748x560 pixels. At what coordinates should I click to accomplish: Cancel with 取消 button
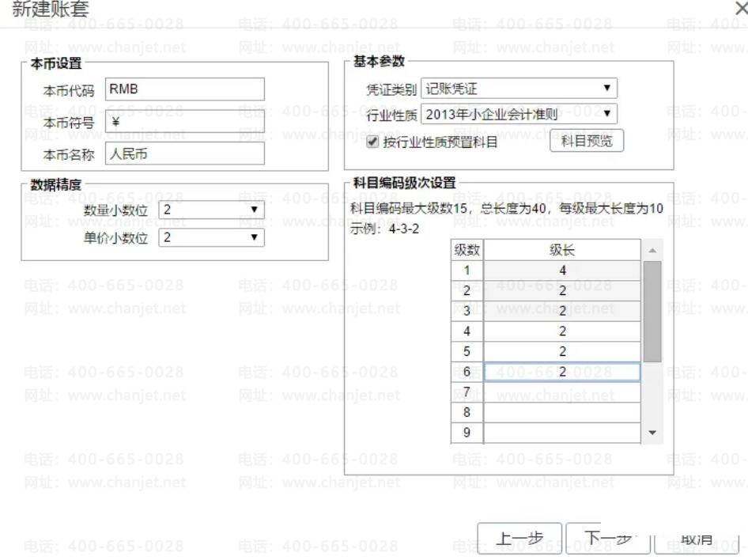click(x=697, y=539)
